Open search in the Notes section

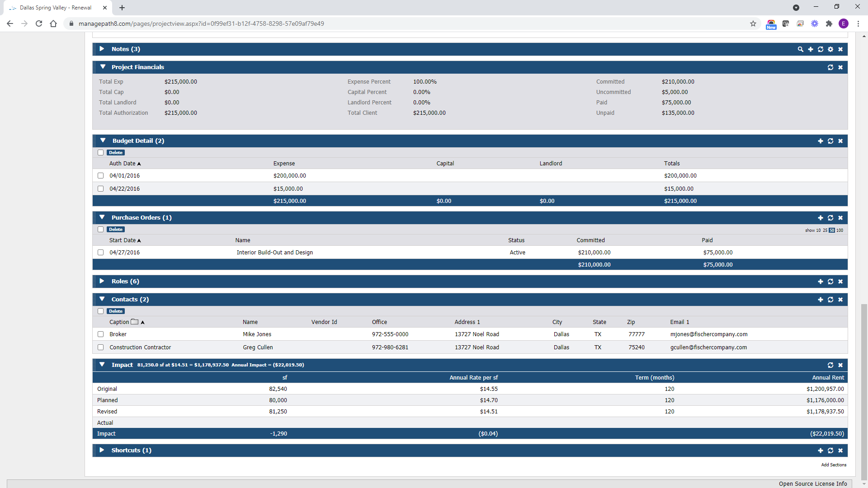tap(801, 49)
